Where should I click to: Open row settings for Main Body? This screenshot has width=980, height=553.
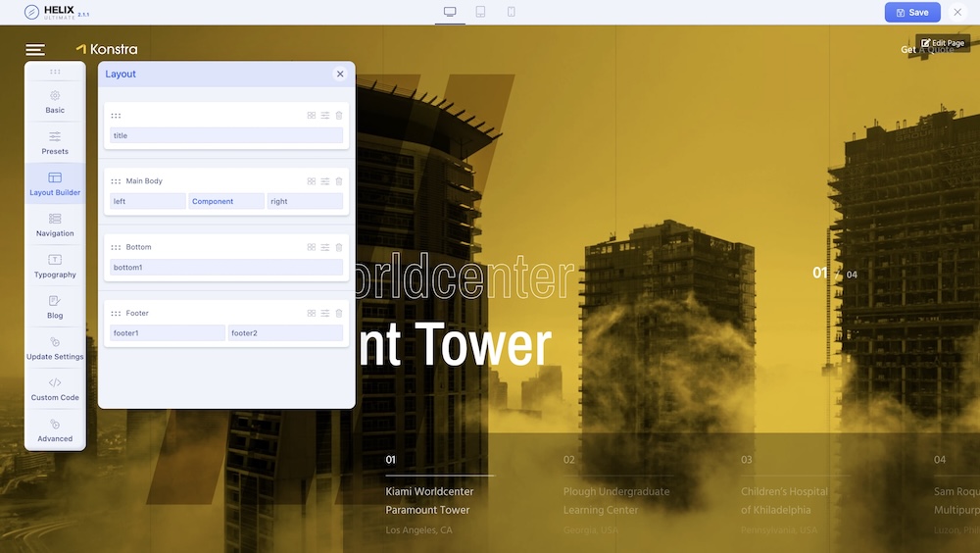pos(325,181)
